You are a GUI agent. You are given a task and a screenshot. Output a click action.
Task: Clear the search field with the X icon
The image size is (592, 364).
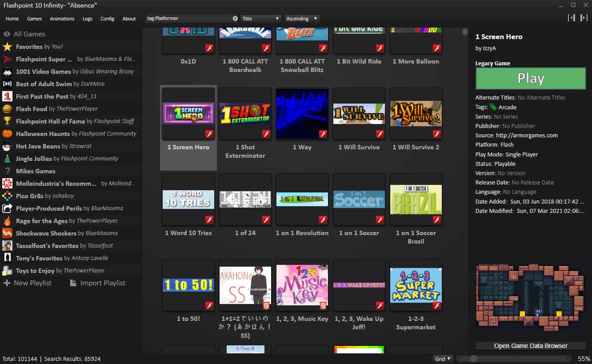pyautogui.click(x=235, y=19)
